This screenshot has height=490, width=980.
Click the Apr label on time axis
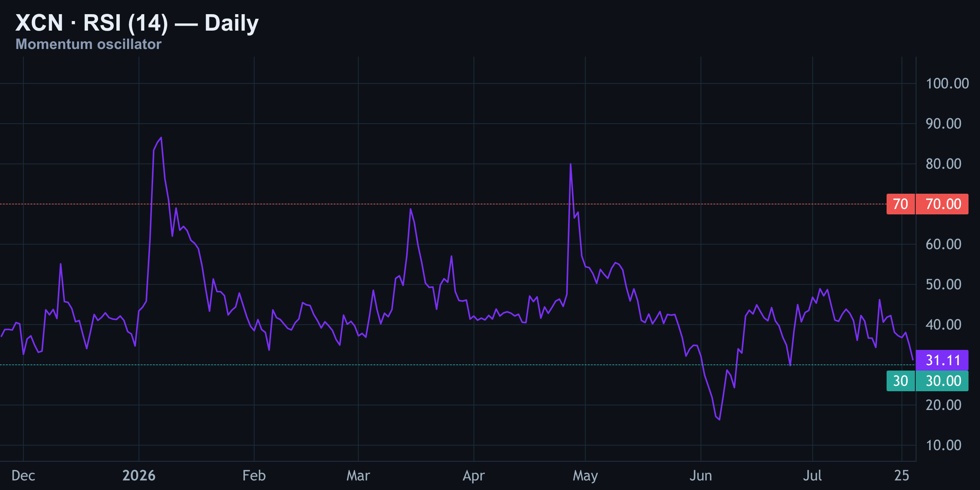pos(474,475)
